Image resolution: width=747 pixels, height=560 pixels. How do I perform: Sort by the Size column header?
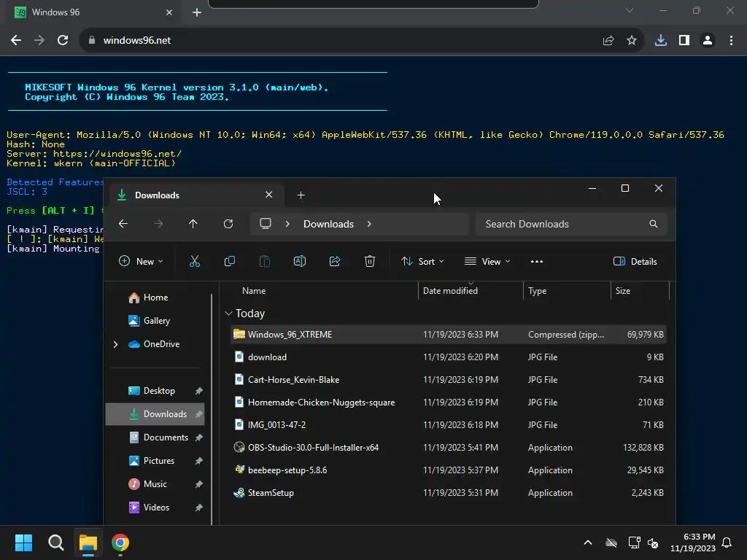click(x=640, y=290)
